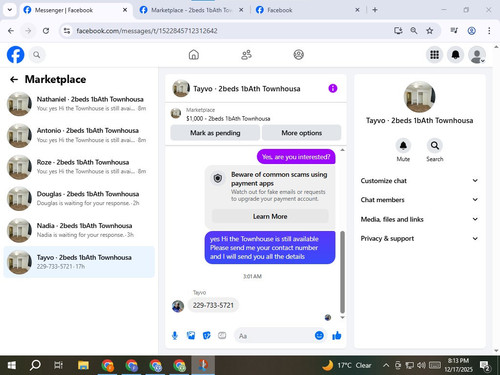Select the Tayvo conversation in the list
Viewport: 500px width, 375px height.
tap(79, 262)
